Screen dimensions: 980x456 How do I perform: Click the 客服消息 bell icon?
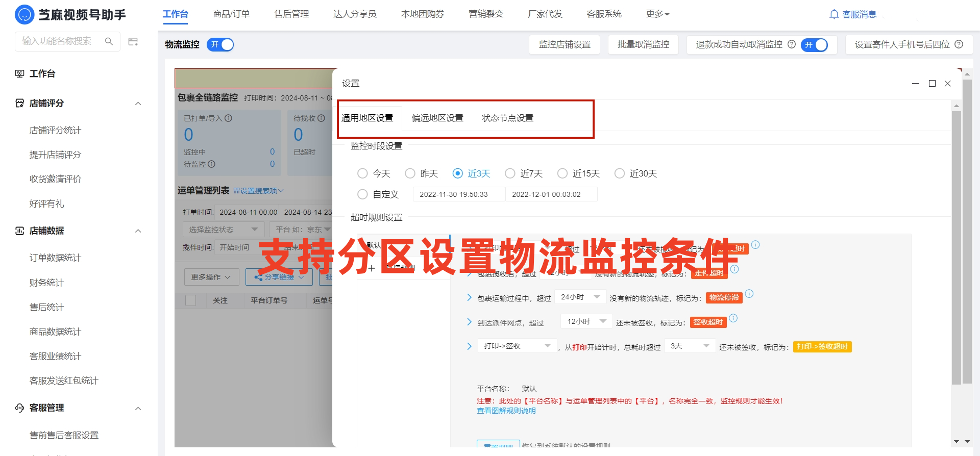tap(834, 14)
